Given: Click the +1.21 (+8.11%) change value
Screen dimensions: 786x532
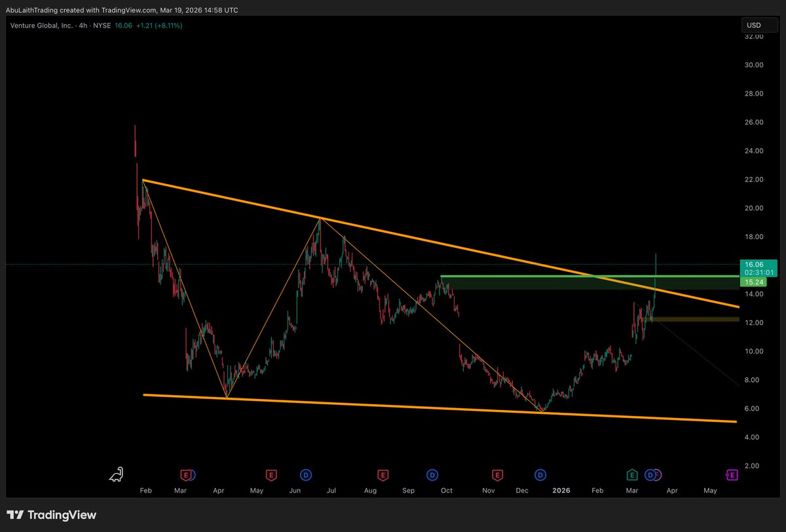Looking at the screenshot, I should coord(159,26).
